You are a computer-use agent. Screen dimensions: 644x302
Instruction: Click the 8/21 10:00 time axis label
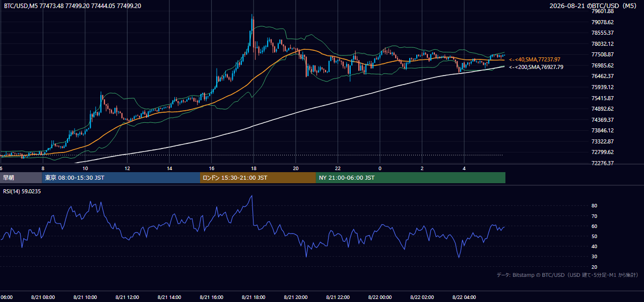pos(85,297)
